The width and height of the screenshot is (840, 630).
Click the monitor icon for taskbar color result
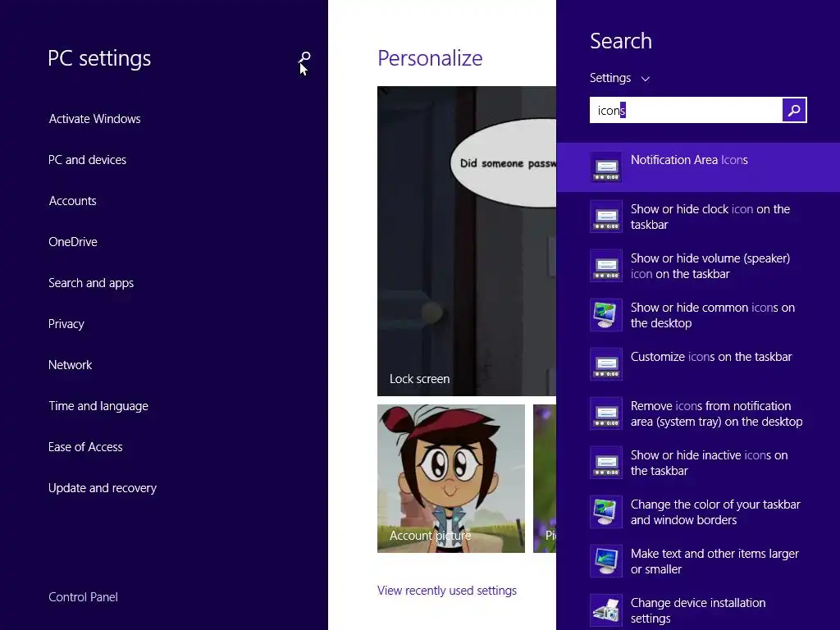click(x=606, y=512)
